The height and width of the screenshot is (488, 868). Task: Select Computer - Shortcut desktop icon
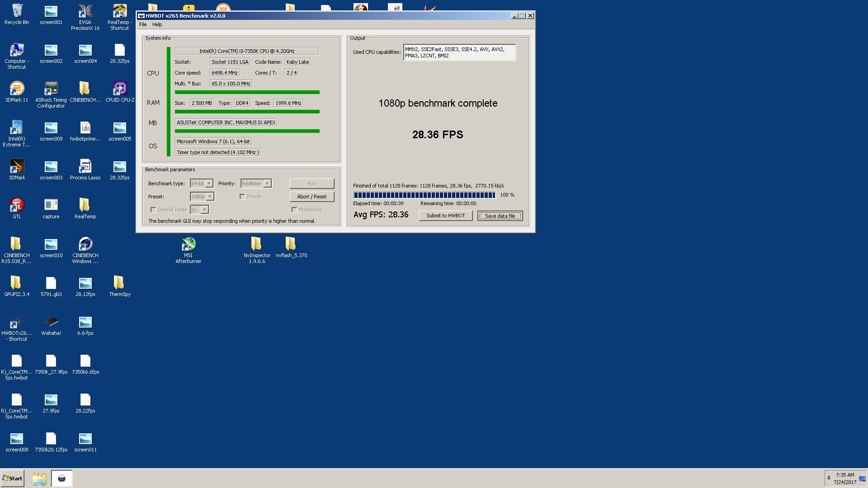click(17, 56)
